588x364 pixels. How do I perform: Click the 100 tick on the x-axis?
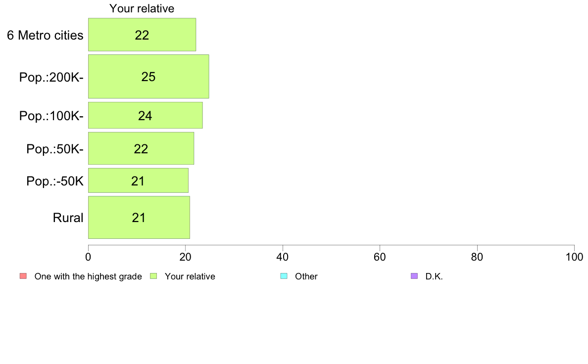pyautogui.click(x=574, y=257)
